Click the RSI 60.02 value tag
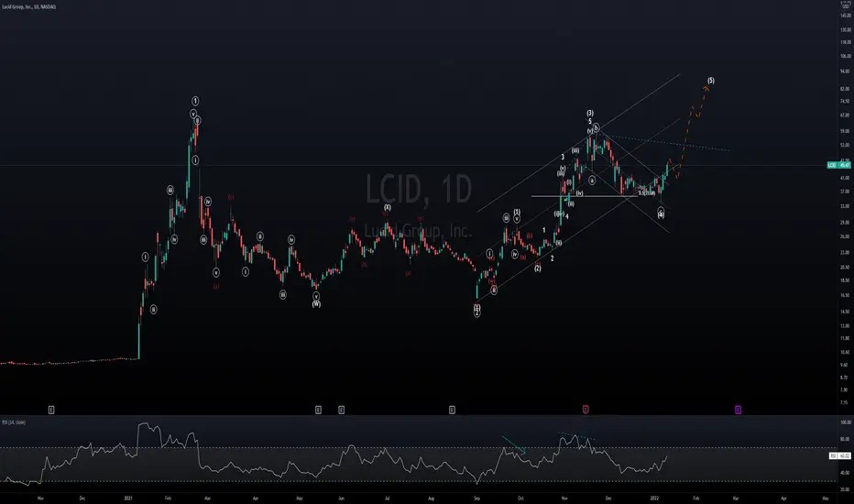The image size is (854, 504). pos(840,455)
